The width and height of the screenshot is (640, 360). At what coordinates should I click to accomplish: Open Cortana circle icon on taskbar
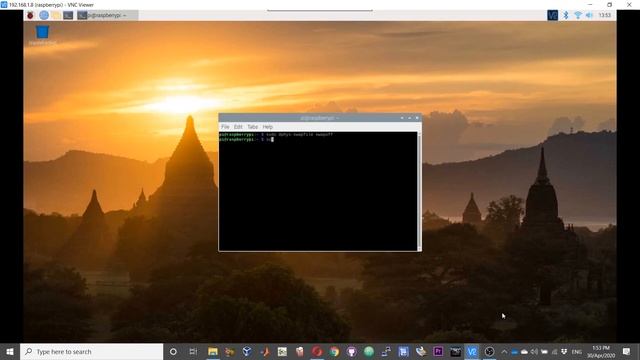coord(173,351)
